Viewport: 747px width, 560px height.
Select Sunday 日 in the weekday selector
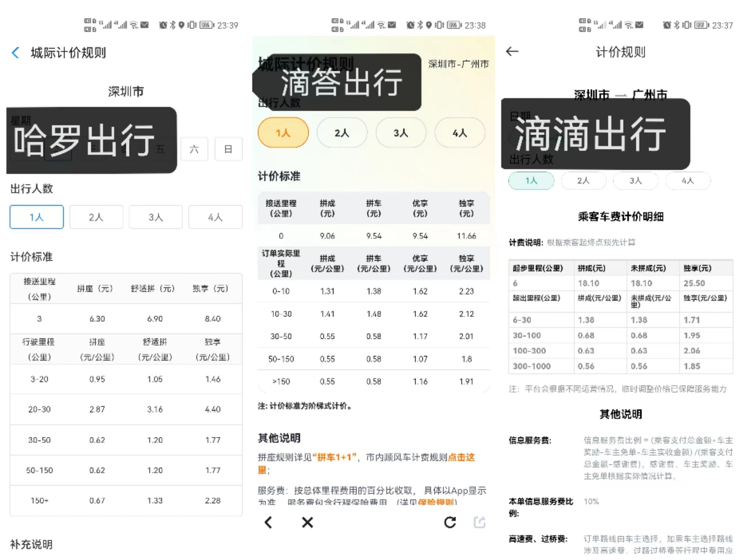[x=228, y=149]
